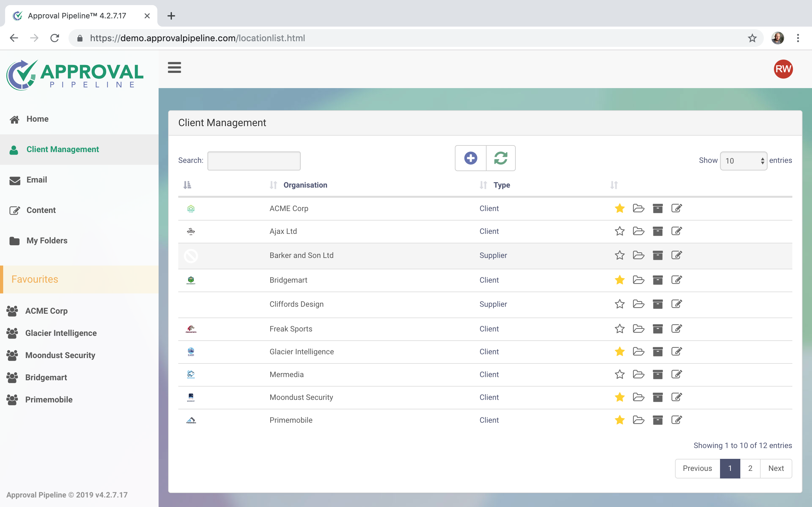Click Next to view more entries

(x=776, y=468)
